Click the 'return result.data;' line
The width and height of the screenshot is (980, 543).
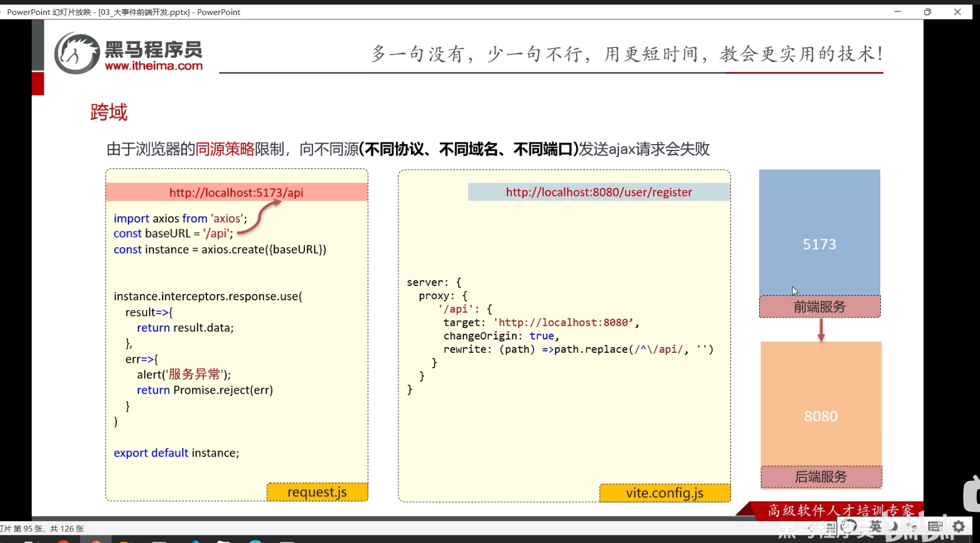point(185,327)
